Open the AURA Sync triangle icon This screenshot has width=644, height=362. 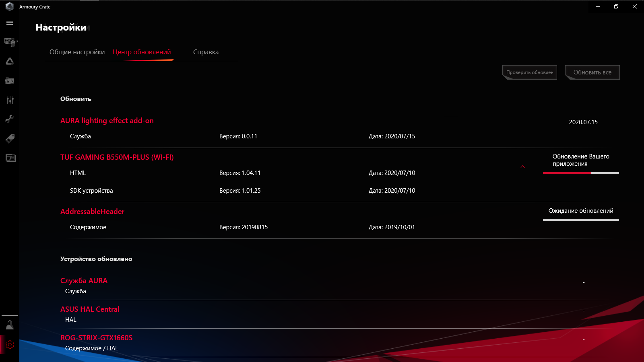10,62
